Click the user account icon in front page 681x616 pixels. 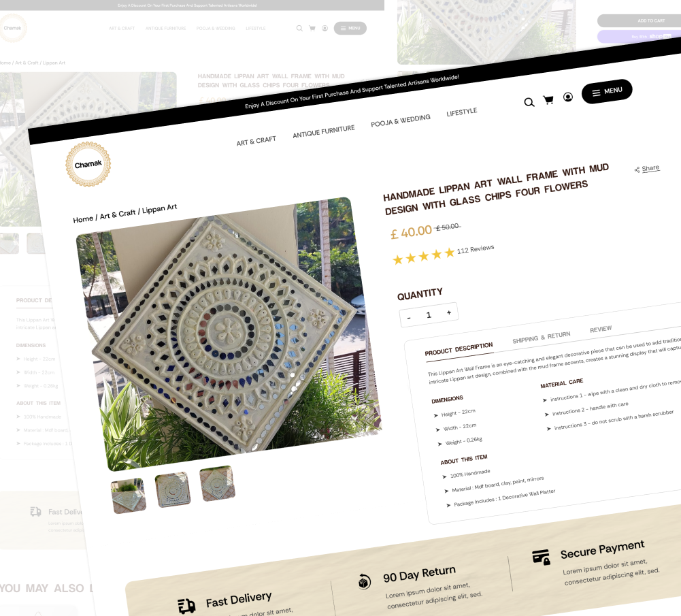pyautogui.click(x=567, y=97)
